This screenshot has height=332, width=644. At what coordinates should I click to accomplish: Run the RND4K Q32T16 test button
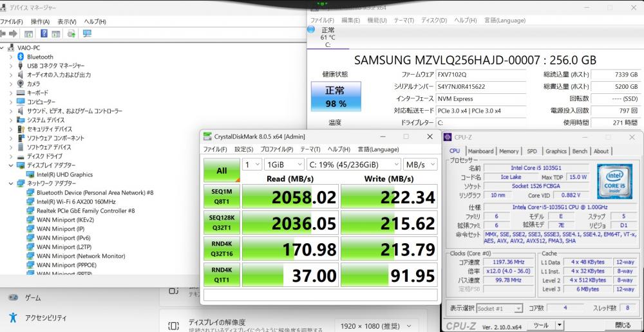pos(222,248)
